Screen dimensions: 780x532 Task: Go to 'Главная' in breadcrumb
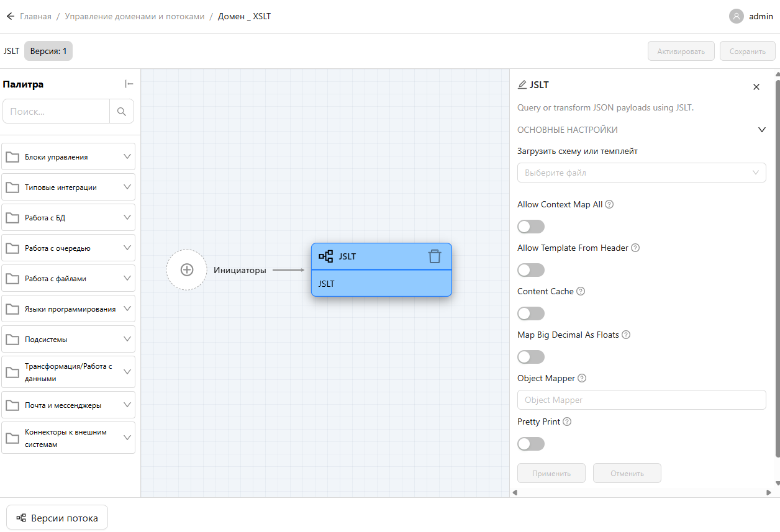[x=35, y=16]
